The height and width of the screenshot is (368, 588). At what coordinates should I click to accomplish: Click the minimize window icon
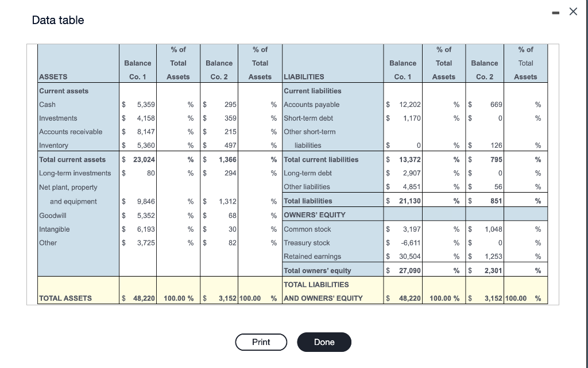555,12
